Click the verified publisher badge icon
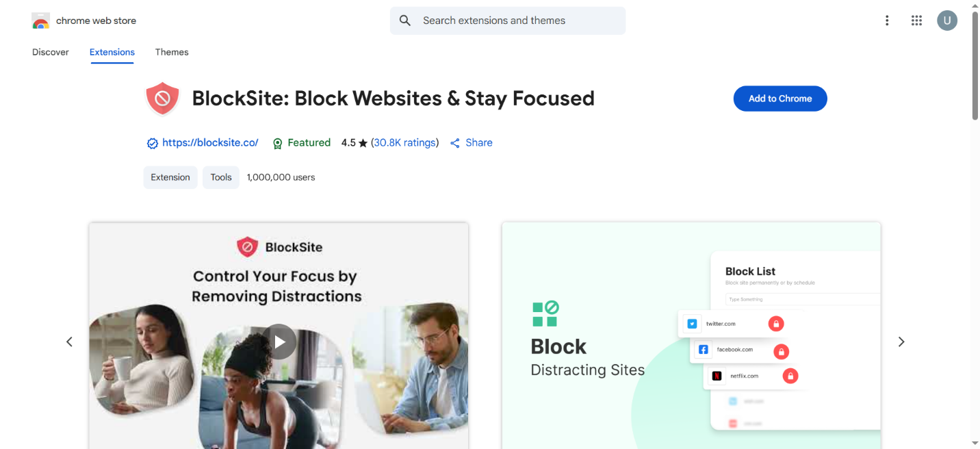Screen dimensions: 980x449 coord(152,142)
